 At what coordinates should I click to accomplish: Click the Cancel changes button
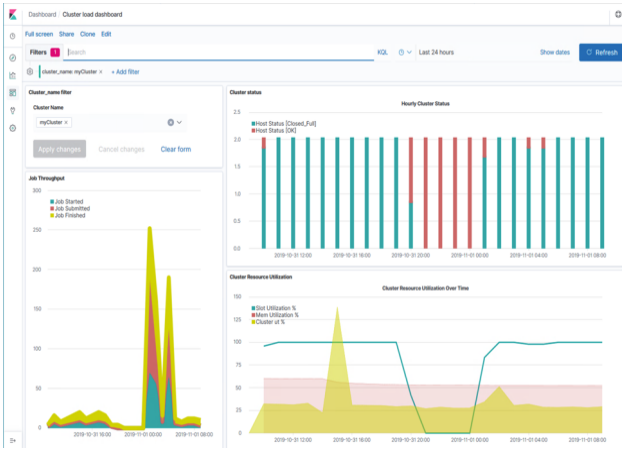pos(121,149)
